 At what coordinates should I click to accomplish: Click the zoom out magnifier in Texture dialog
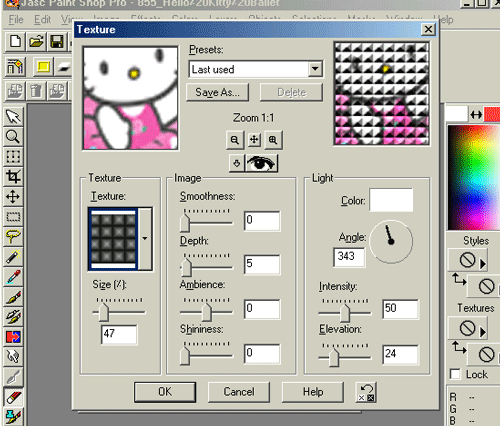[x=235, y=140]
